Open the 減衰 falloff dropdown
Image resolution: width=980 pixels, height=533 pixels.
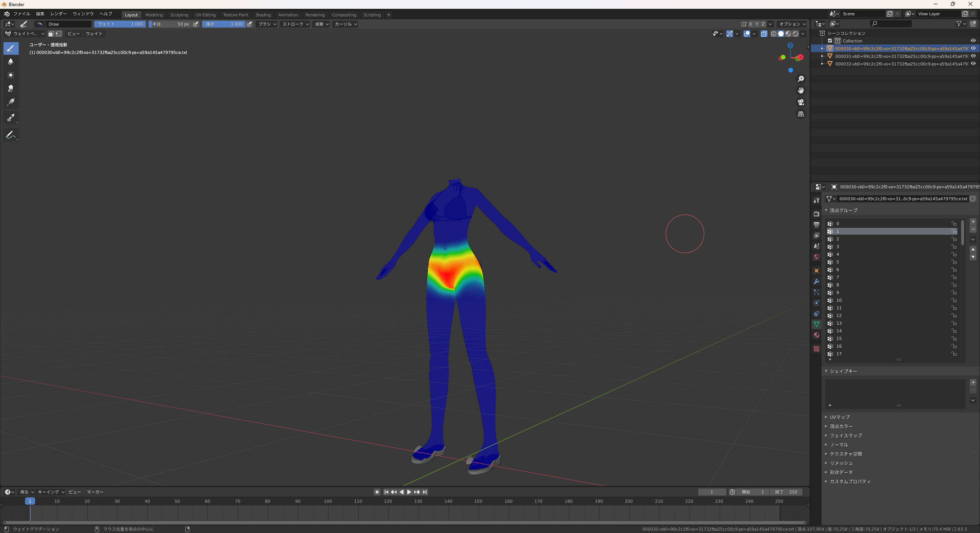pos(322,24)
